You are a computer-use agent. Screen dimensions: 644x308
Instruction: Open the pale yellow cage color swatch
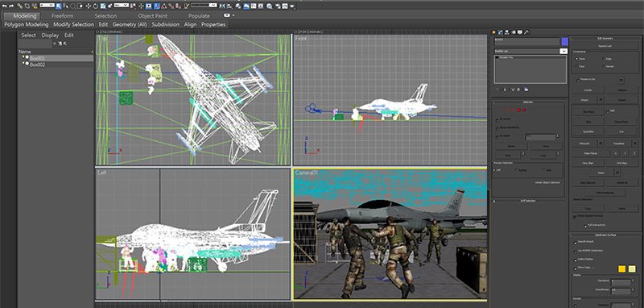tap(632, 269)
